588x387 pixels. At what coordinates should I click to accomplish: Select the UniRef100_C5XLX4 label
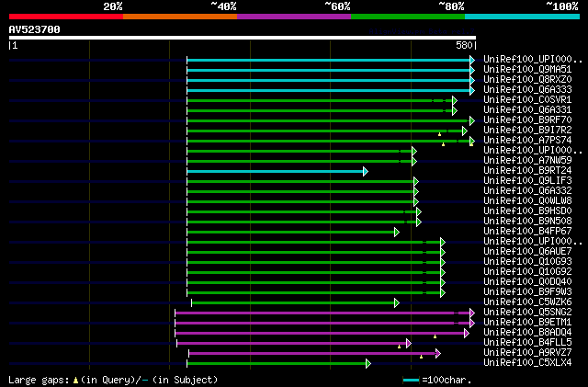tap(527, 363)
